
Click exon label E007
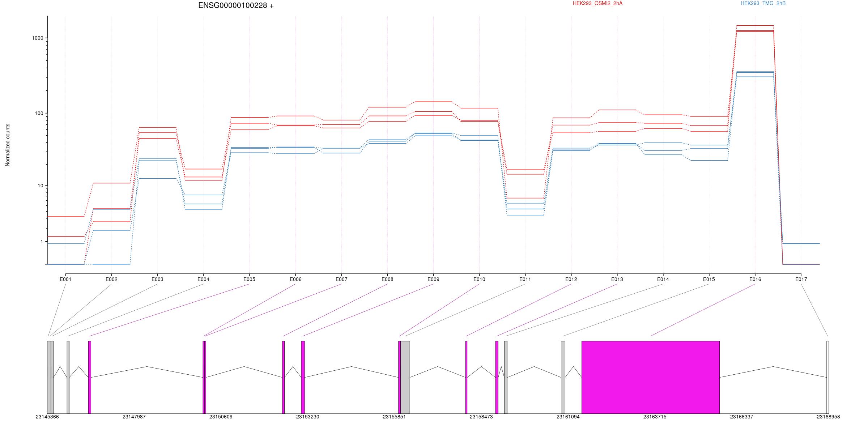click(341, 279)
